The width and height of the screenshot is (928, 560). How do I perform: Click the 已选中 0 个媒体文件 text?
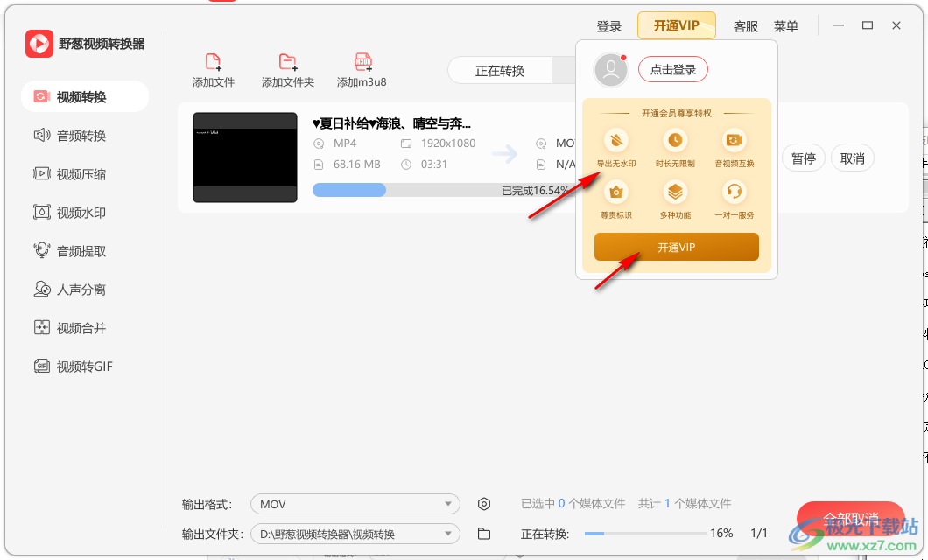pos(573,504)
